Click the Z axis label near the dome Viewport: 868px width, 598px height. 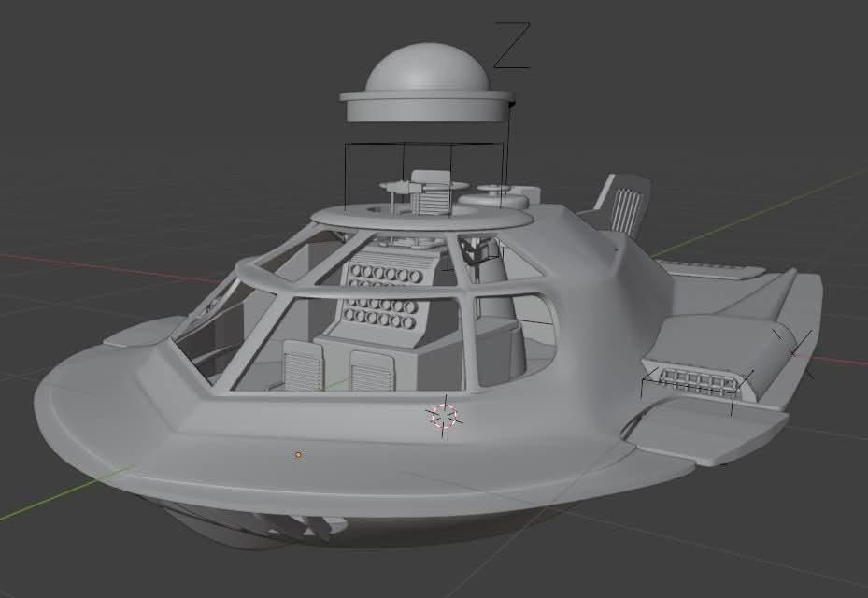[x=511, y=47]
